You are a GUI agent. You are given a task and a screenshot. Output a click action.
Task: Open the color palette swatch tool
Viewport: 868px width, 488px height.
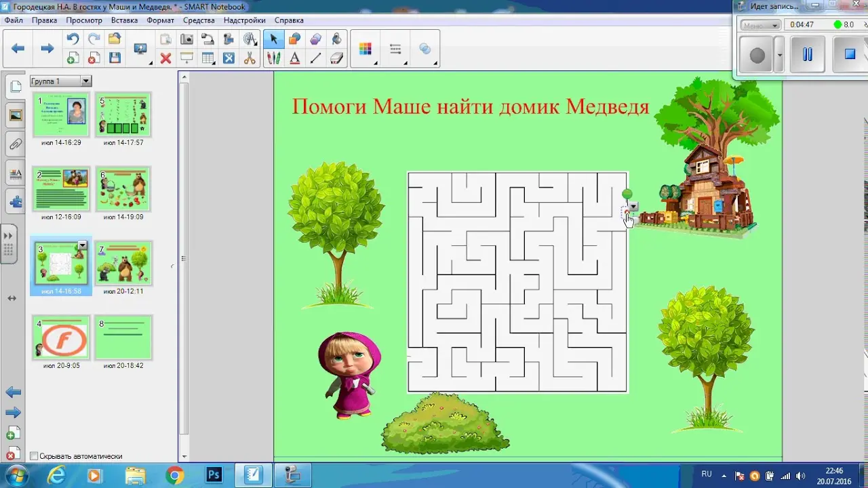[366, 49]
